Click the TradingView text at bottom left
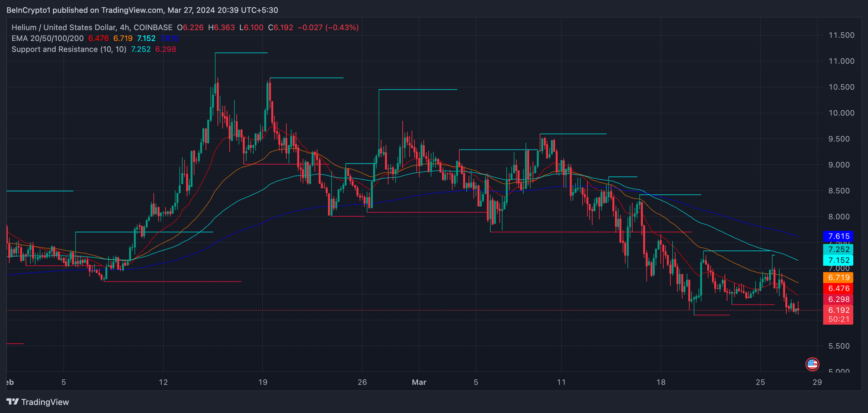The height and width of the screenshot is (413, 868). click(45, 402)
